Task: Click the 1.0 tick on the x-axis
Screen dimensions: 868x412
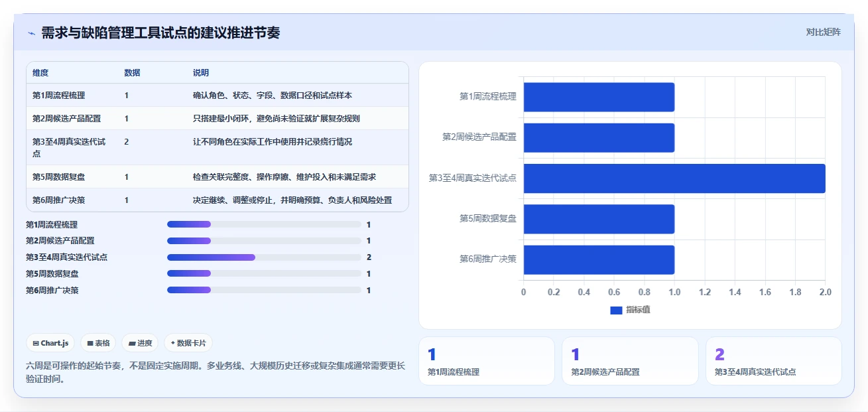Action: click(x=674, y=292)
